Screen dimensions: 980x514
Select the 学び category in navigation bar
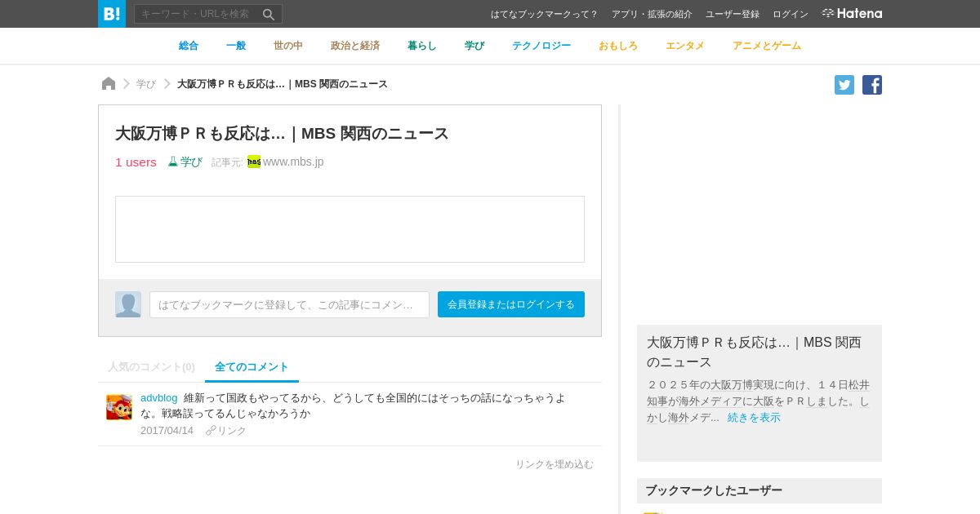tap(474, 46)
